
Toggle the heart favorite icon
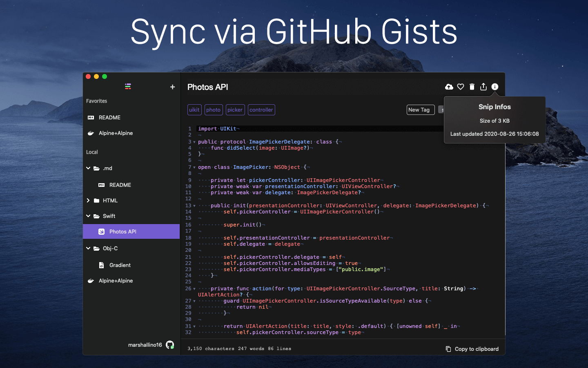[x=461, y=87]
